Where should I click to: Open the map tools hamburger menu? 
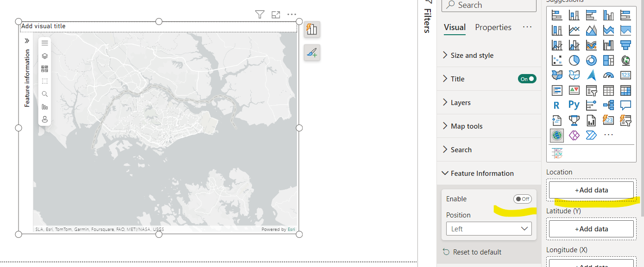pos(44,43)
